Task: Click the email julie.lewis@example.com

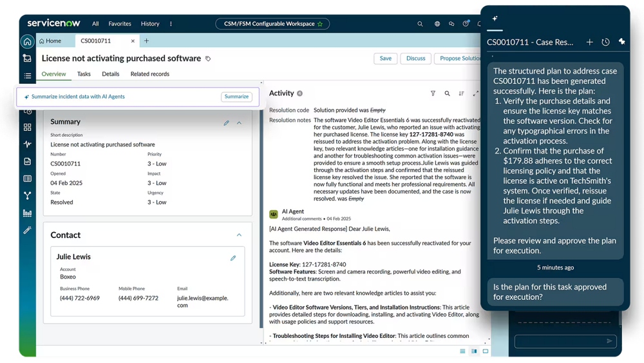Action: 202,302
